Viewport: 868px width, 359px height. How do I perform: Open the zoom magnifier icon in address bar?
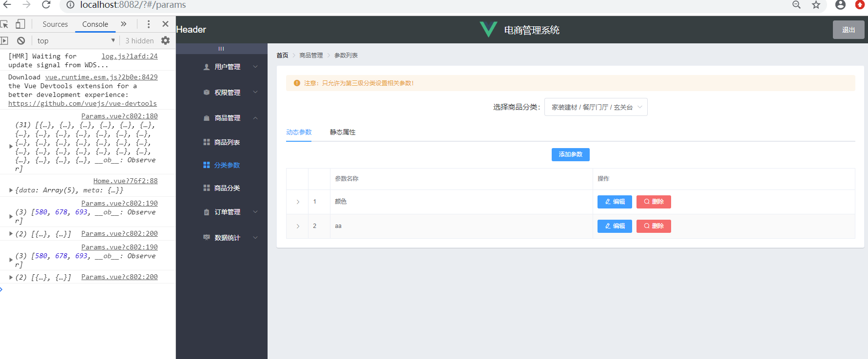pos(796,5)
